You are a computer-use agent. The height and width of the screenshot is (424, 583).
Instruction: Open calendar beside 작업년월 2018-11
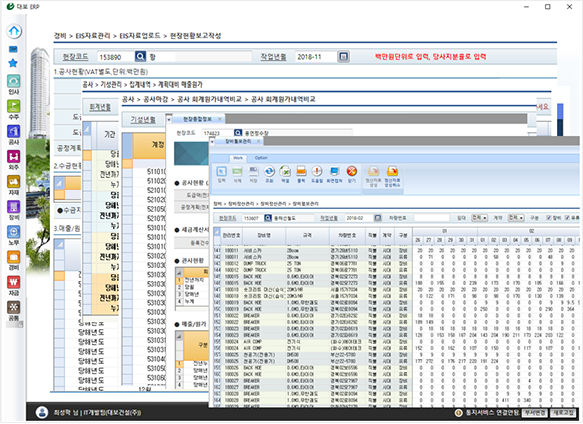pos(344,57)
